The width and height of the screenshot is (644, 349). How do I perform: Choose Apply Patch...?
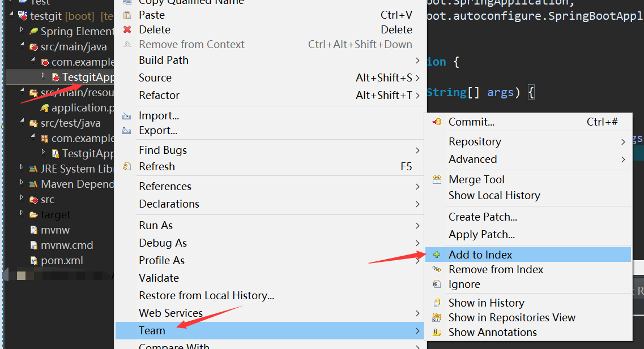(x=528, y=235)
